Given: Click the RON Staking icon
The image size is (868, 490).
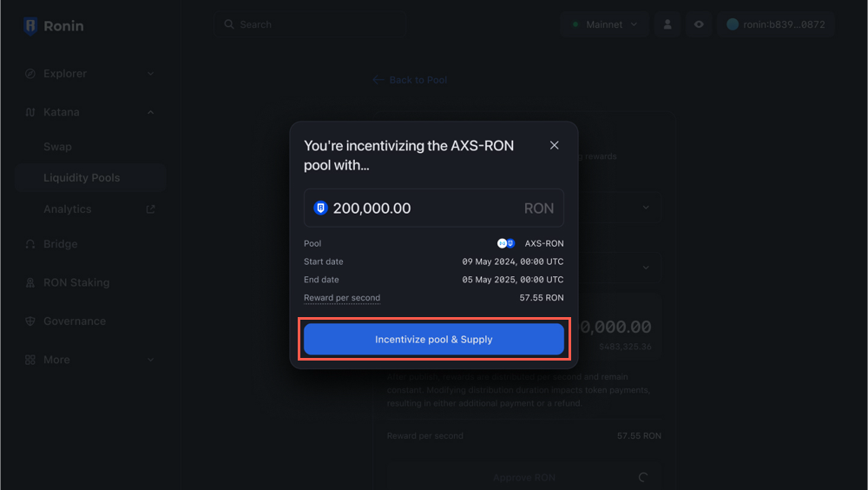Looking at the screenshot, I should (30, 282).
